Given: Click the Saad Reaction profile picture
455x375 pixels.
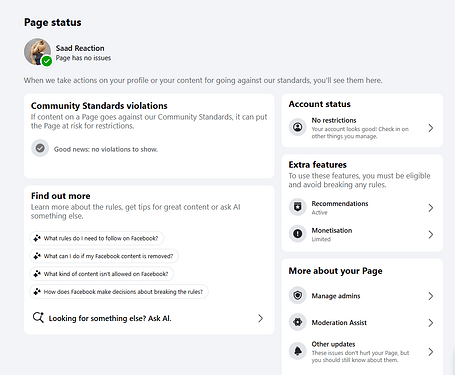Looking at the screenshot, I should [x=37, y=51].
